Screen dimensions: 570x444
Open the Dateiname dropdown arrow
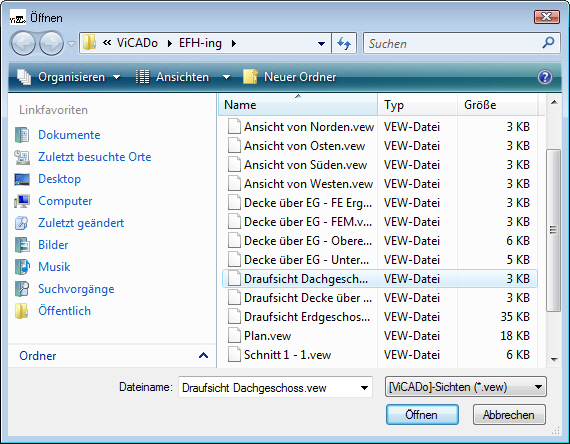364,388
